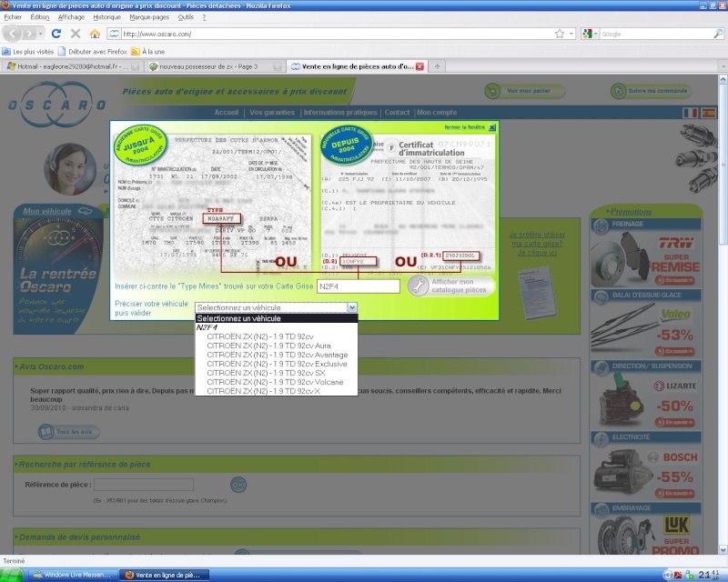Viewport: 728px width, 582px height.
Task: Click the Mon compte link
Action: tap(437, 113)
